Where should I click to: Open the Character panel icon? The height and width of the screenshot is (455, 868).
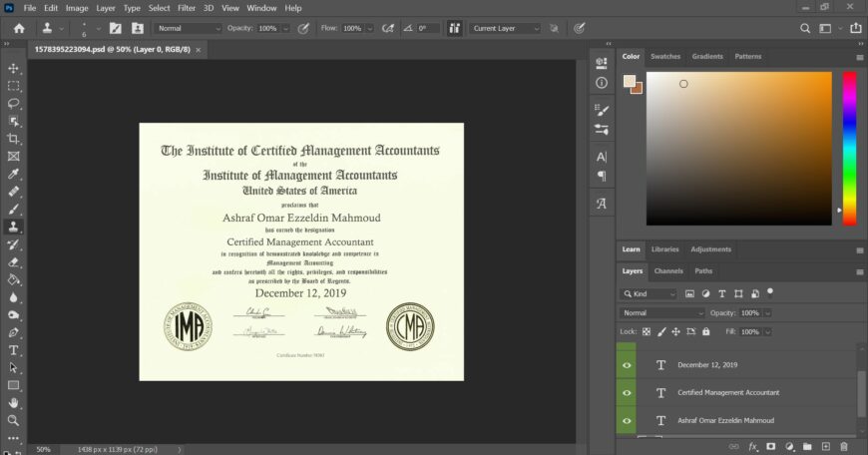pyautogui.click(x=602, y=158)
